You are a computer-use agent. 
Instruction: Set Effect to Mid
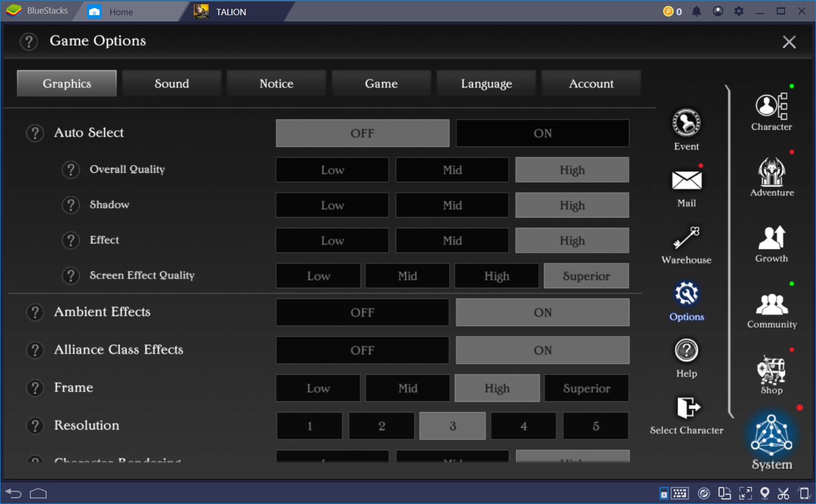tap(453, 241)
